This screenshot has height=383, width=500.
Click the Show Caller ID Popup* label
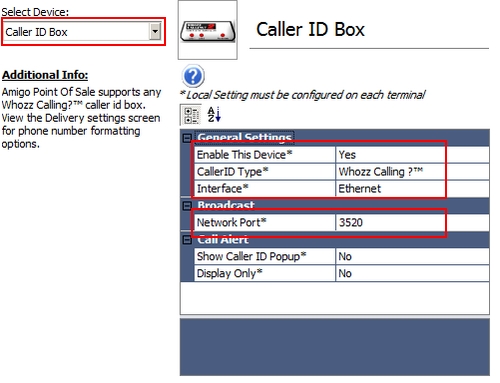(251, 256)
